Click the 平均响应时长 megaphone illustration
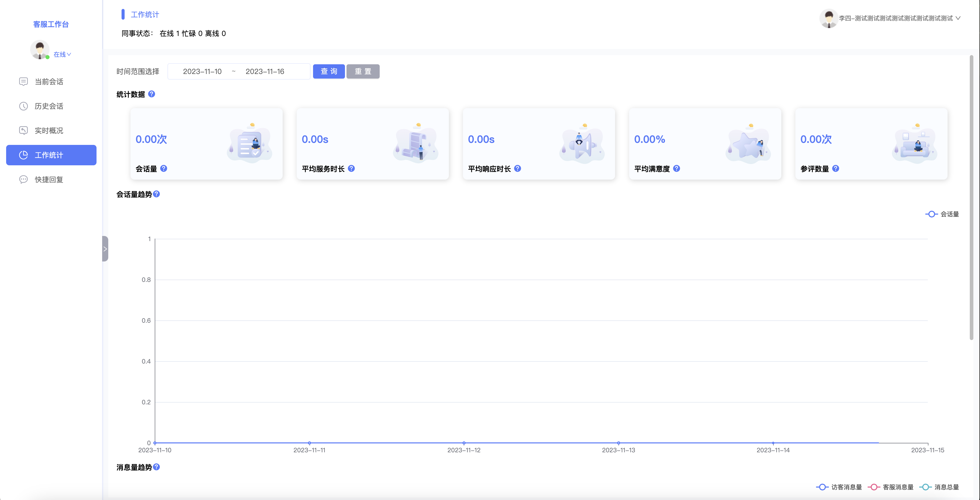 click(x=582, y=144)
